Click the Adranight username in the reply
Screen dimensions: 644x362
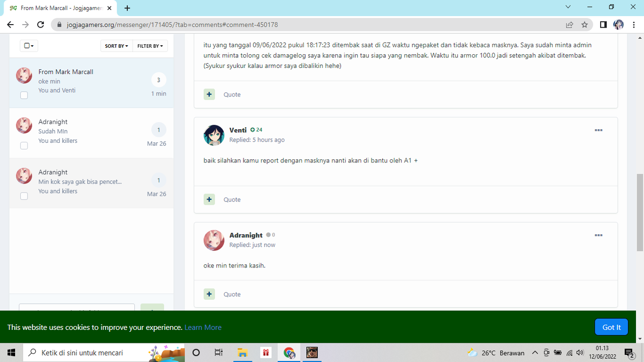246,235
